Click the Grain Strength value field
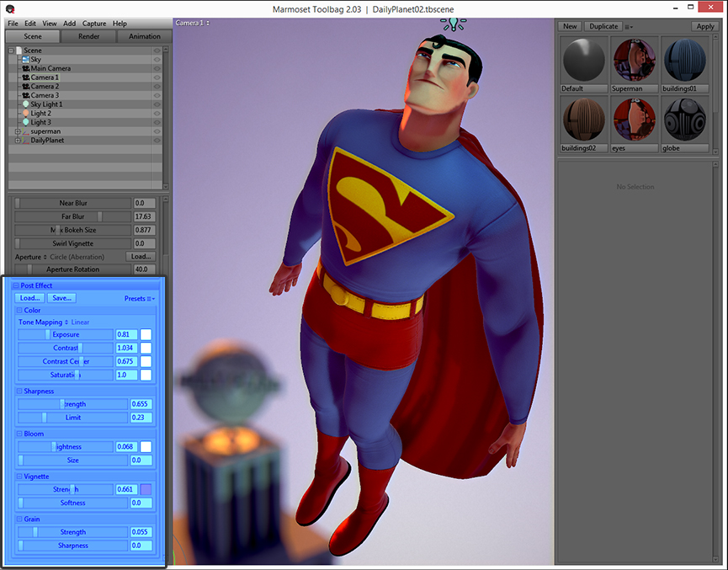Viewport: 728px width, 570px height. (x=141, y=532)
